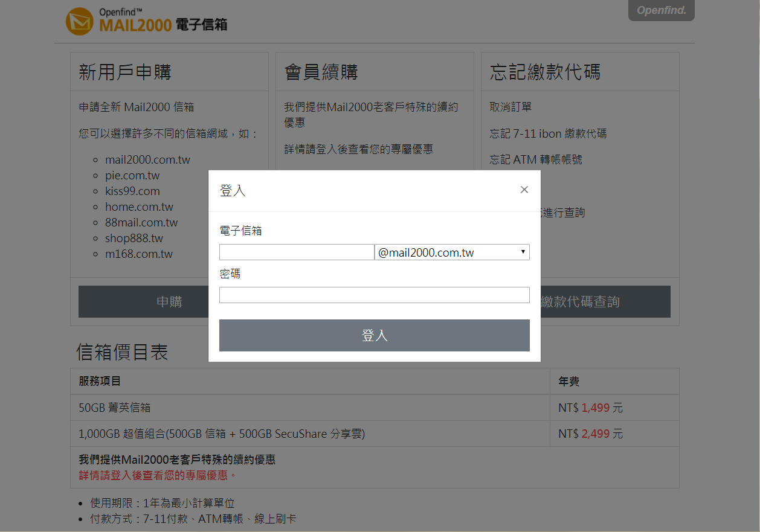The image size is (760, 532).
Task: Click the pie.com.tw list item
Action: click(x=132, y=176)
